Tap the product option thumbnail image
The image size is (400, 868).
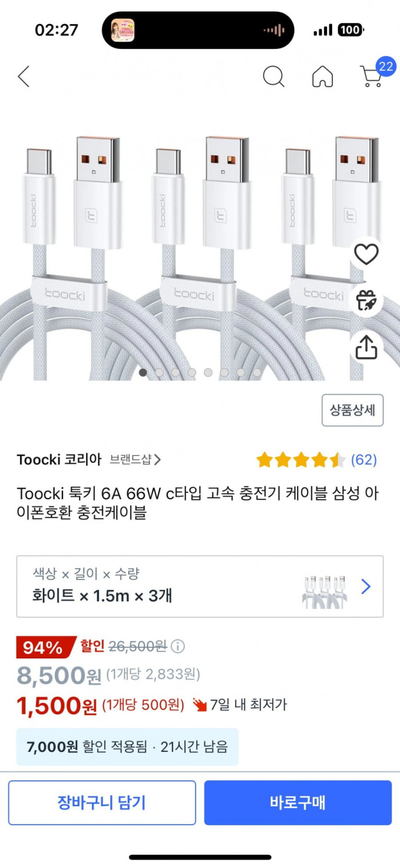[324, 592]
